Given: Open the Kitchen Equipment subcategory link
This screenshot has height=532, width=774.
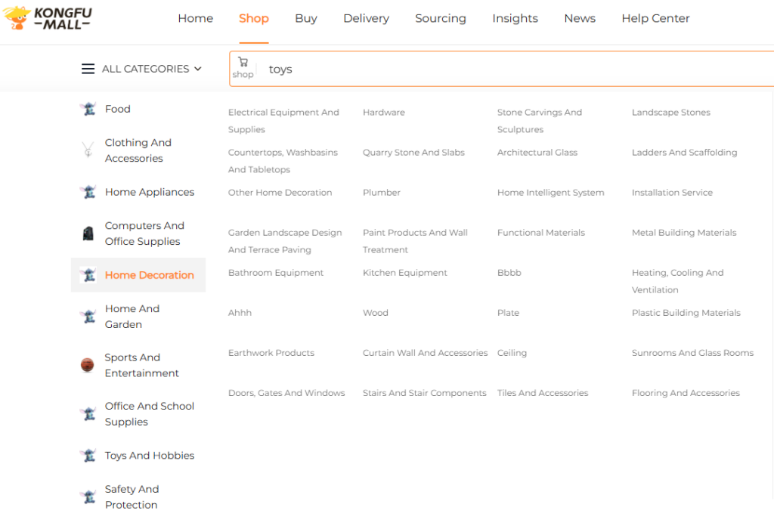Looking at the screenshot, I should (x=404, y=273).
